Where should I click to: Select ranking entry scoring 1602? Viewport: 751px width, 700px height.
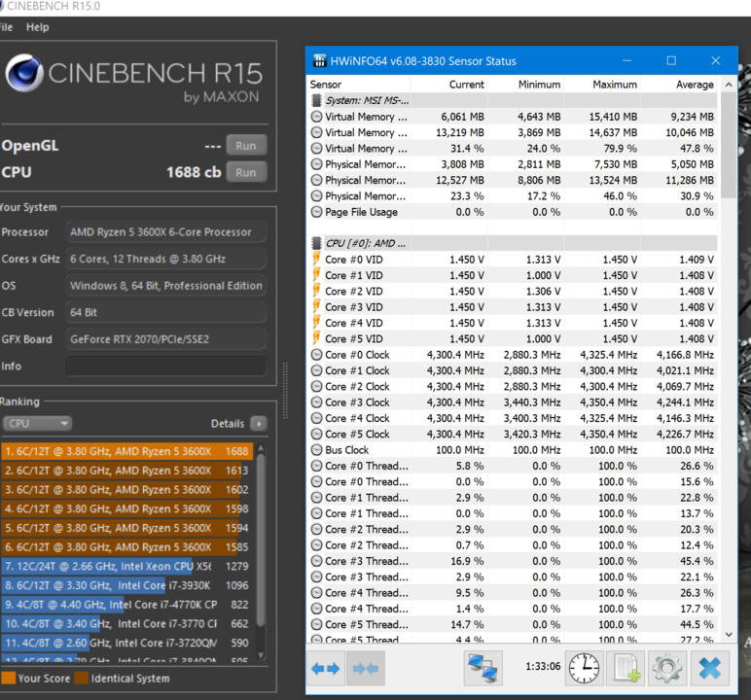click(x=126, y=490)
